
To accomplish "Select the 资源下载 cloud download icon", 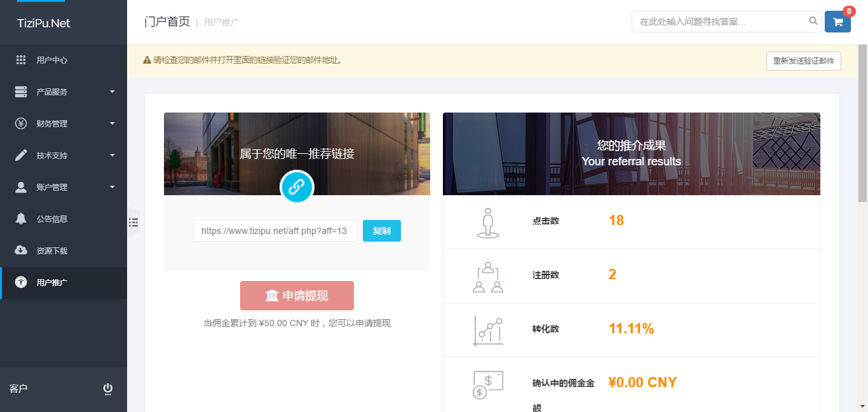I will [x=22, y=251].
